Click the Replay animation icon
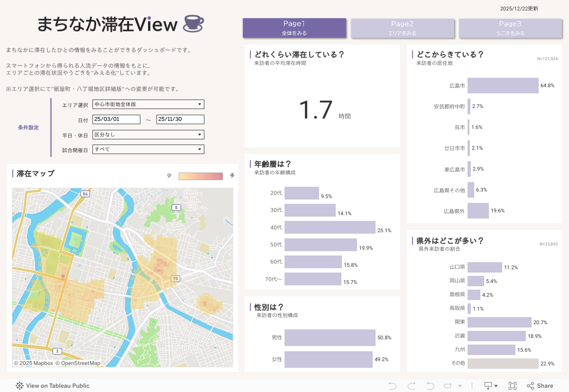The width and height of the screenshot is (569, 392). [448, 386]
